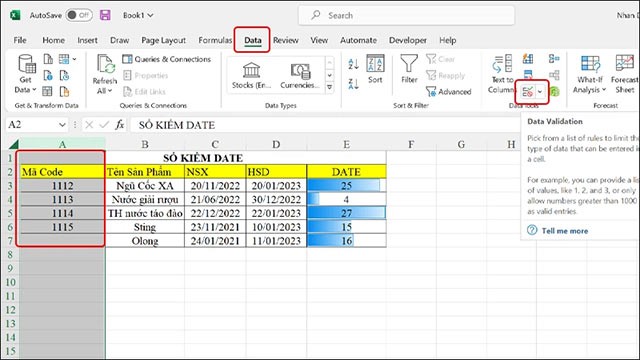This screenshot has width=640, height=360.
Task: Open the Draw tab
Action: click(120, 40)
